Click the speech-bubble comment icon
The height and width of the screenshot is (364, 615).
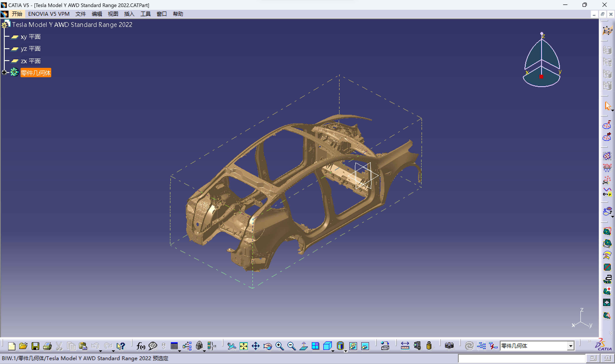click(x=153, y=346)
